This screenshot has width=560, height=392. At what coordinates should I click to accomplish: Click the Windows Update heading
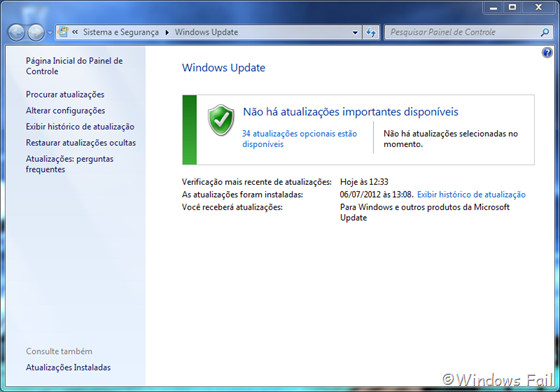pos(224,68)
